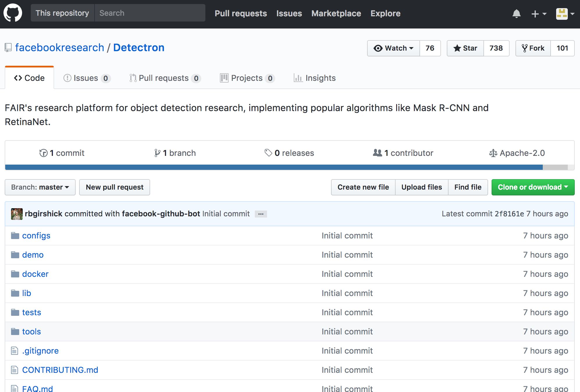Open the plus create-new dropdown
This screenshot has height=392, width=580.
[x=539, y=14]
